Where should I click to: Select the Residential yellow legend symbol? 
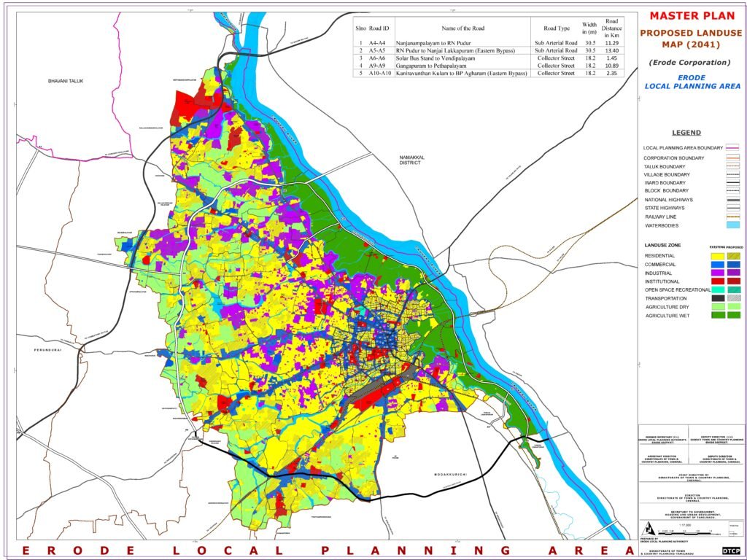(717, 256)
